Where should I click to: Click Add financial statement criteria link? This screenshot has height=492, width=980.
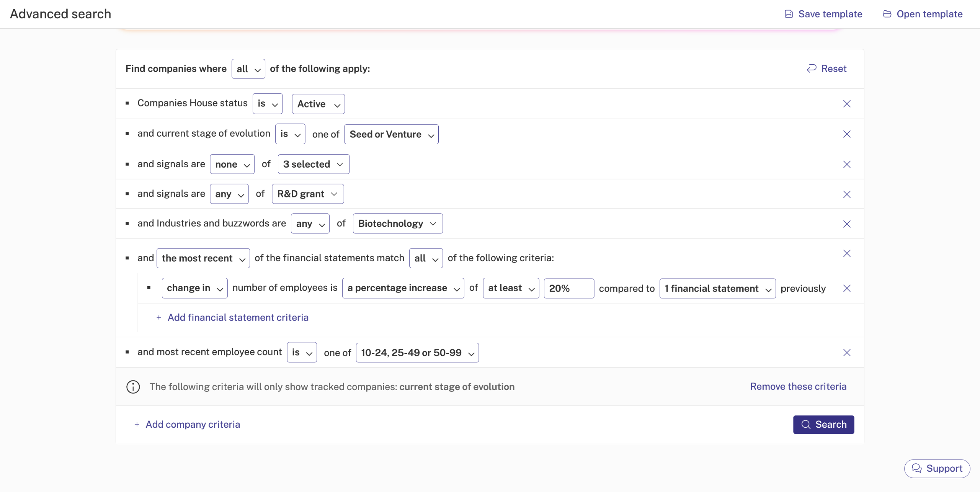[x=238, y=318]
